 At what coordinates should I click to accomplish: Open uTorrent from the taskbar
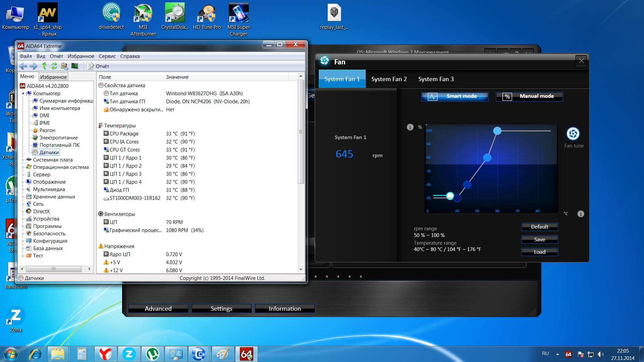click(x=153, y=354)
